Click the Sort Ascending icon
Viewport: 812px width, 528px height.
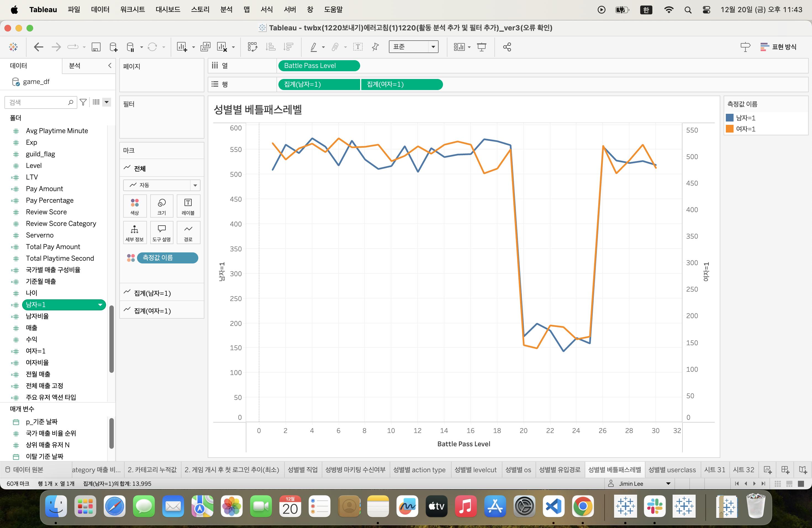pos(271,47)
